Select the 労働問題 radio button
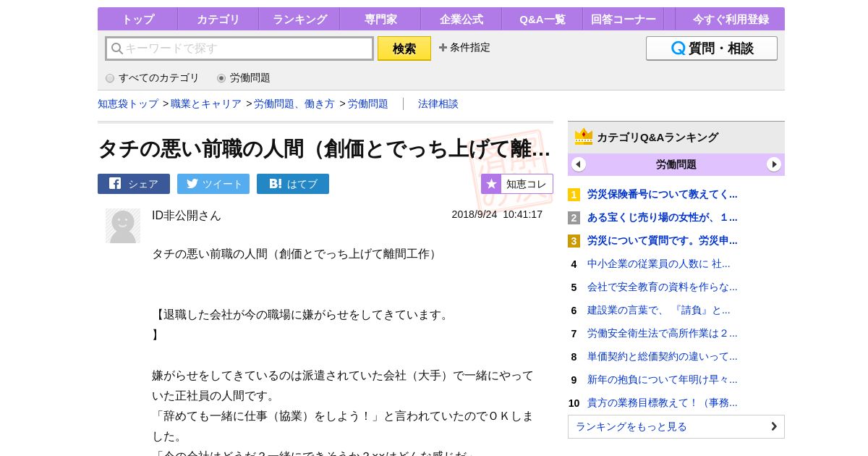Image resolution: width=868 pixels, height=456 pixels. coord(221,78)
